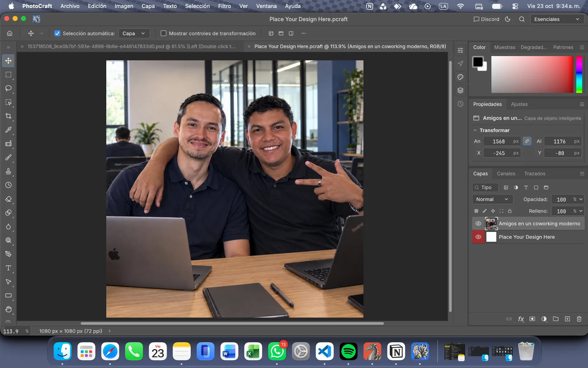Select the Rectangular Marquee tool
This screenshot has width=588, height=368.
click(9, 74)
